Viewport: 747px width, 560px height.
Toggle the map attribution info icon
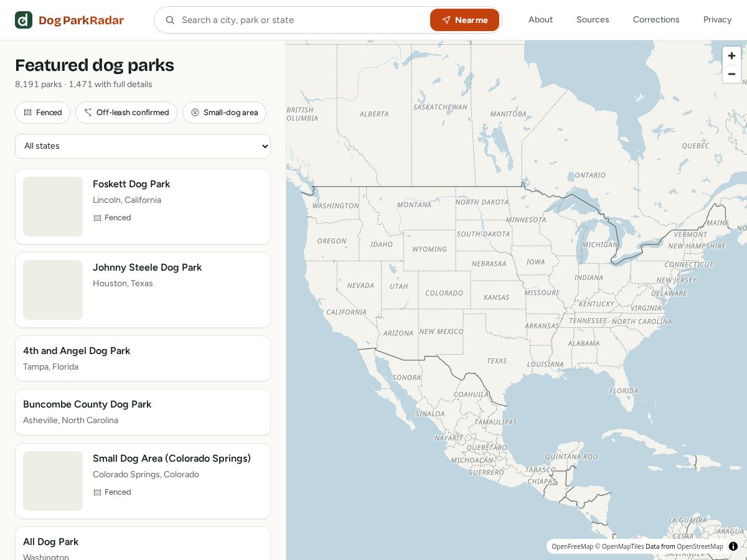click(x=733, y=546)
